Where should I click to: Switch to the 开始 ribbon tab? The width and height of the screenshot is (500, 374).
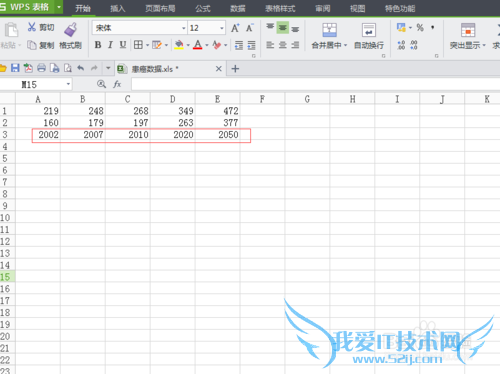pos(83,8)
